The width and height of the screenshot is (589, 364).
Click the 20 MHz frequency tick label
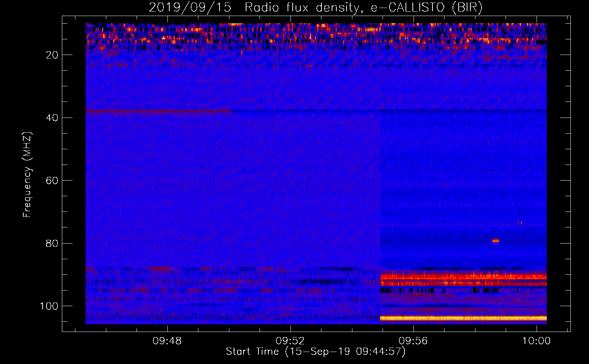point(52,55)
